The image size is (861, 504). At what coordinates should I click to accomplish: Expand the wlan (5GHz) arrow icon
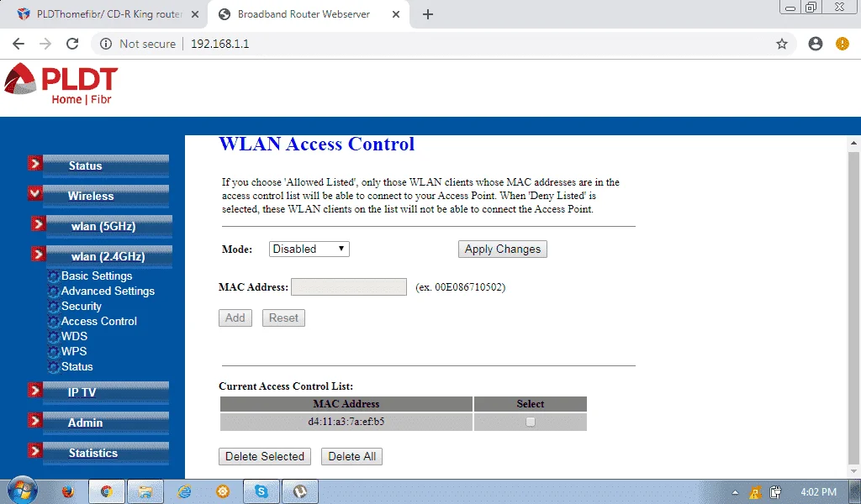(39, 223)
